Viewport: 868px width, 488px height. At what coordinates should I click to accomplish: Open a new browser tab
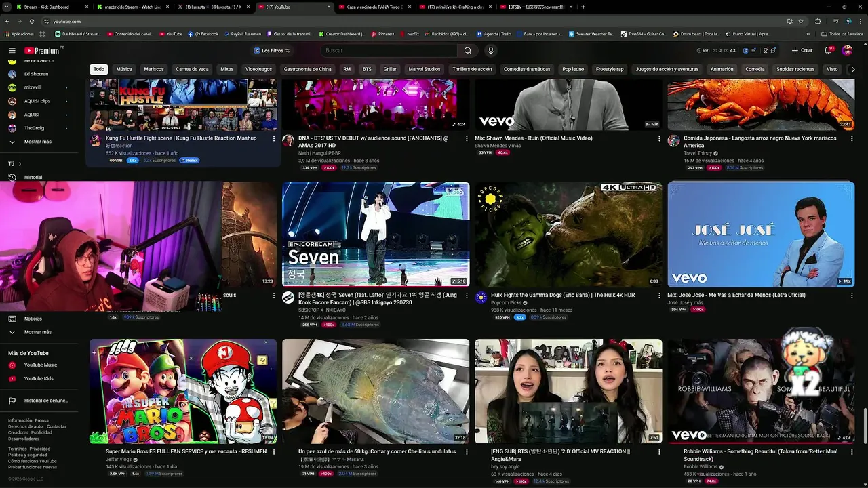[583, 7]
